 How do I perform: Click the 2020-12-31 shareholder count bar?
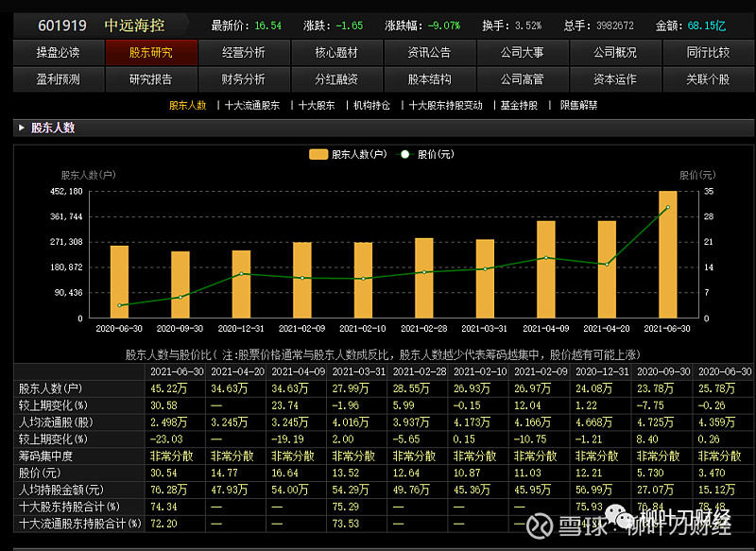241,284
